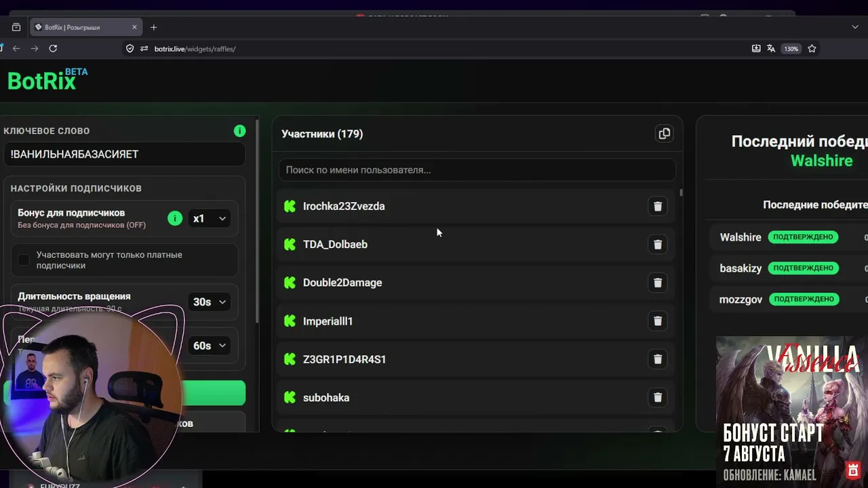This screenshot has height=488, width=868.
Task: Click Kick logo next to TDA_Dolbaeb
Action: point(290,244)
